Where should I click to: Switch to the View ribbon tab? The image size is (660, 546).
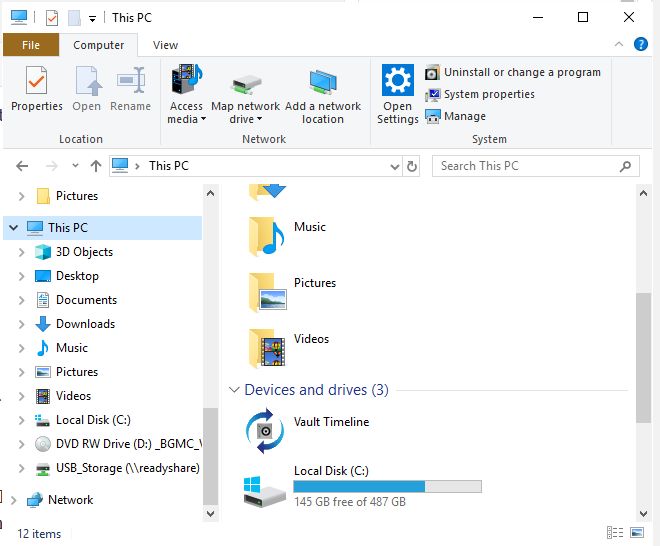click(165, 45)
